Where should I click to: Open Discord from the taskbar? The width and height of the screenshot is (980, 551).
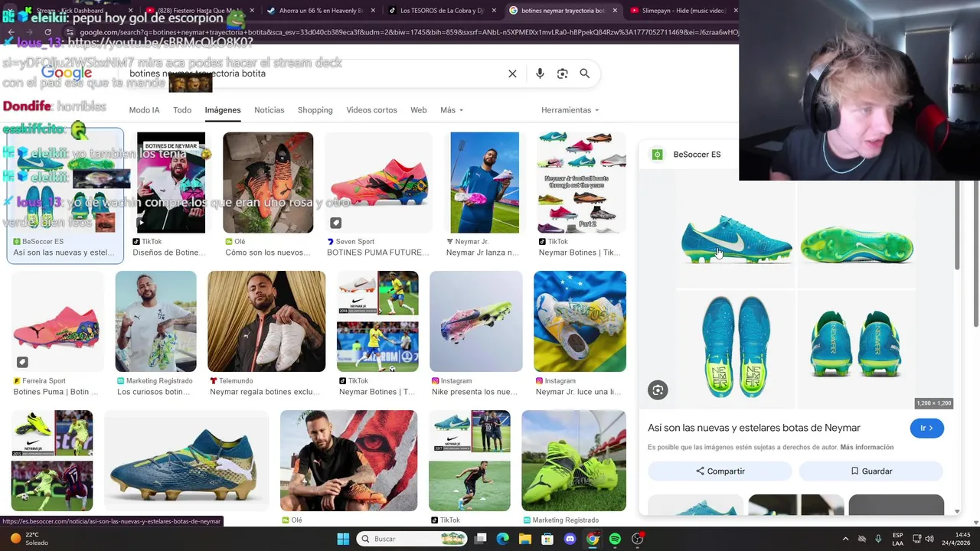pos(570,539)
